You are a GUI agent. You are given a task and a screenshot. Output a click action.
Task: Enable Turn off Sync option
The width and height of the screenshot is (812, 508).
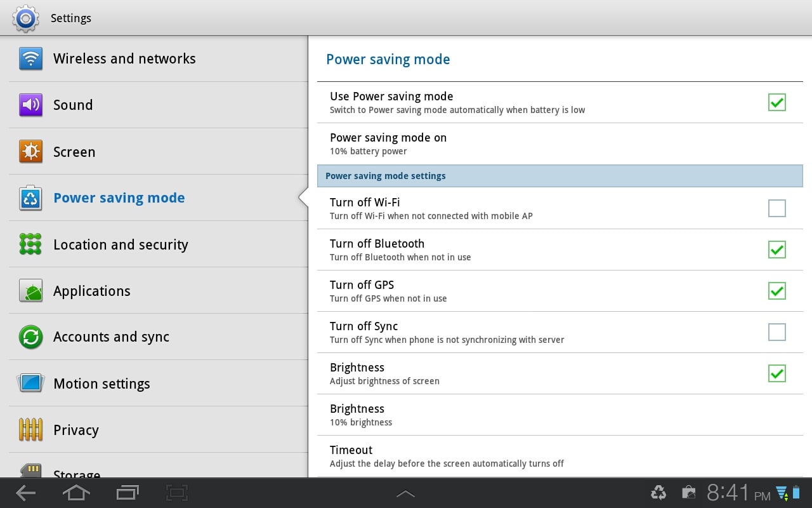(776, 332)
